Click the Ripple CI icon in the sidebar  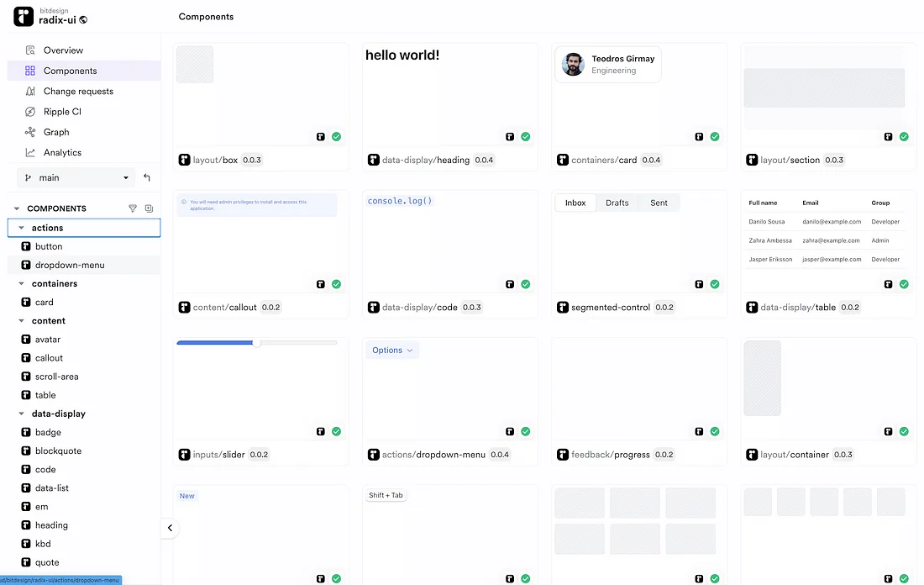pyautogui.click(x=30, y=112)
